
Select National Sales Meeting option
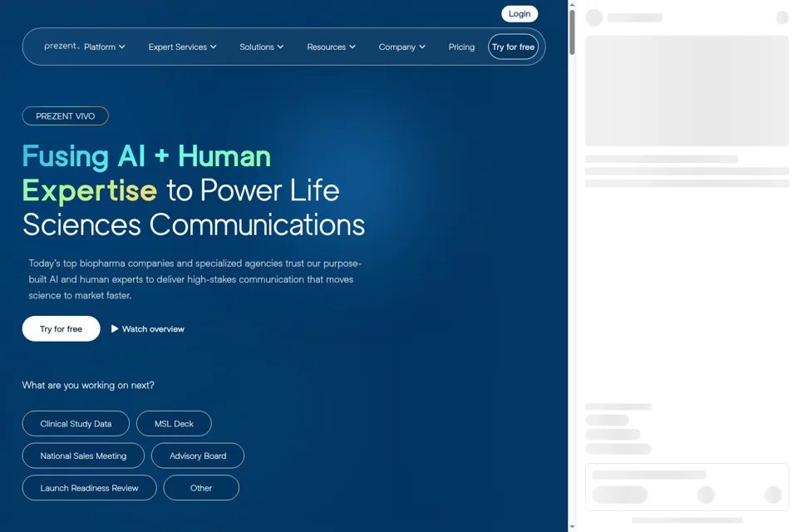click(83, 456)
